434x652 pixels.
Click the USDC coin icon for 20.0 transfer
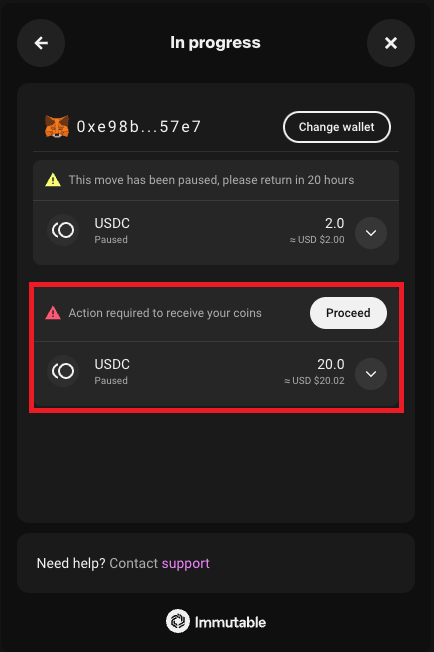click(x=63, y=371)
